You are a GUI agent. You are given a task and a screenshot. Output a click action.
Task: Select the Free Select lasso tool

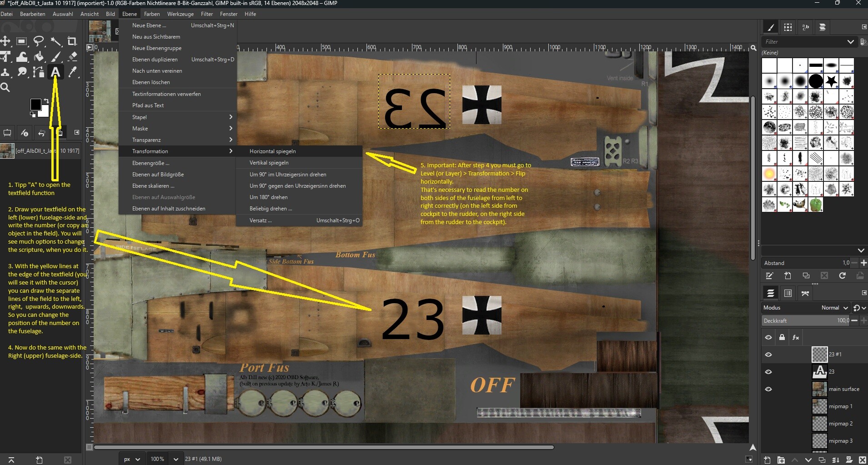tap(39, 41)
